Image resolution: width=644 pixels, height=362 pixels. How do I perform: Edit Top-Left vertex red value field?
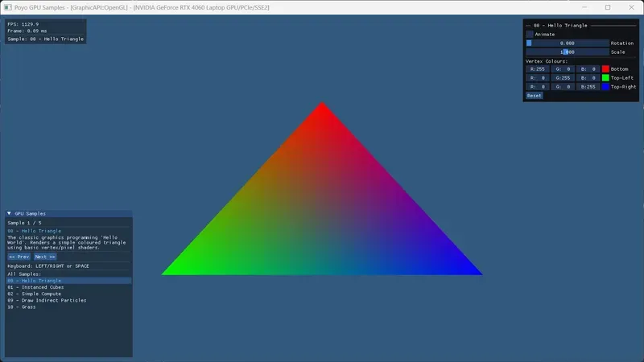click(x=538, y=78)
